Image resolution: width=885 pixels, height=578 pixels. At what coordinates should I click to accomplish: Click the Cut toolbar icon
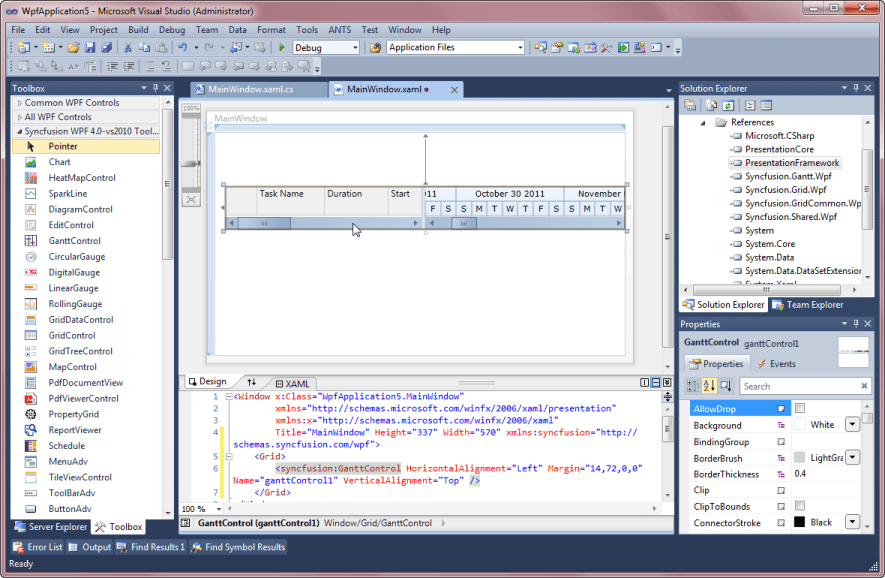128,47
